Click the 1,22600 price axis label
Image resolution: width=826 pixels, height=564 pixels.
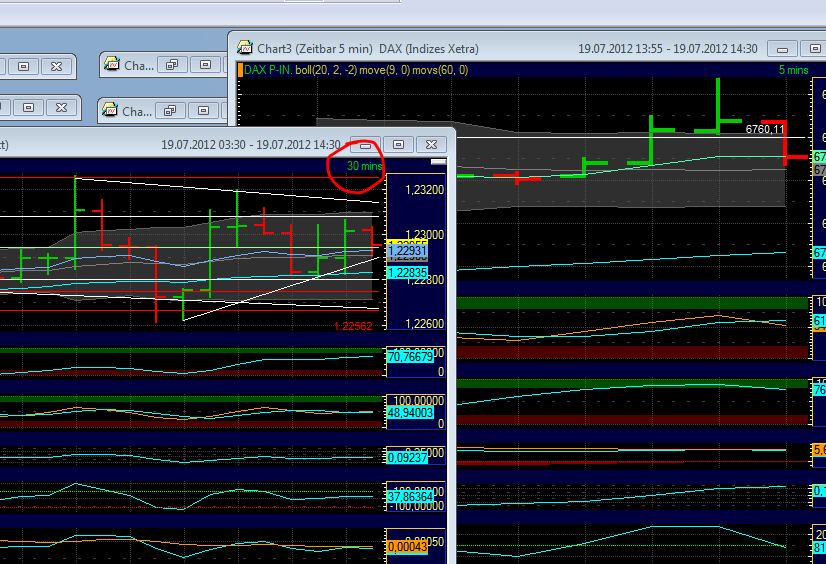[x=425, y=324]
